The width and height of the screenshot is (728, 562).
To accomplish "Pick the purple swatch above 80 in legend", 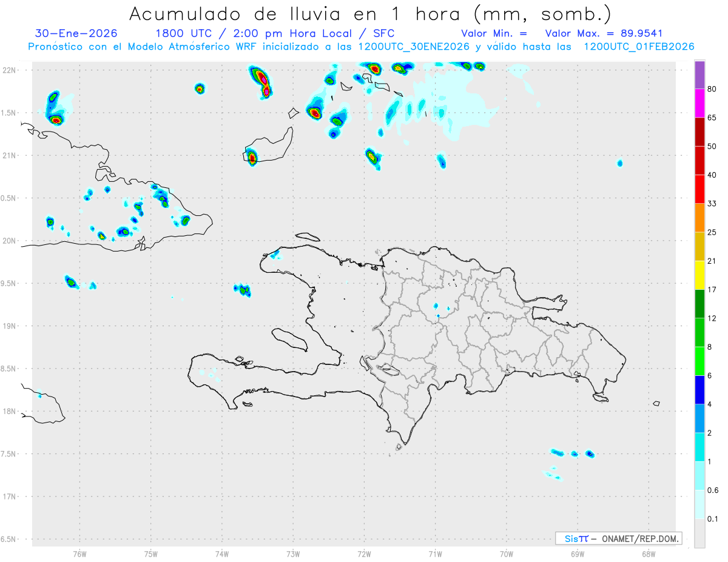I will click(x=699, y=75).
